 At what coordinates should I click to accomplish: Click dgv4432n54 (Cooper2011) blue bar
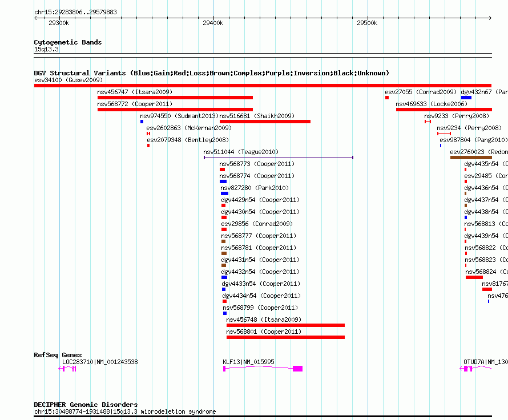[224, 277]
